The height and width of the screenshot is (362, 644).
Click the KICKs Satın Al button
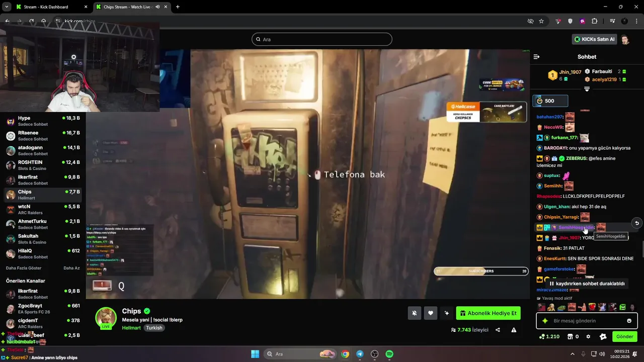(595, 39)
